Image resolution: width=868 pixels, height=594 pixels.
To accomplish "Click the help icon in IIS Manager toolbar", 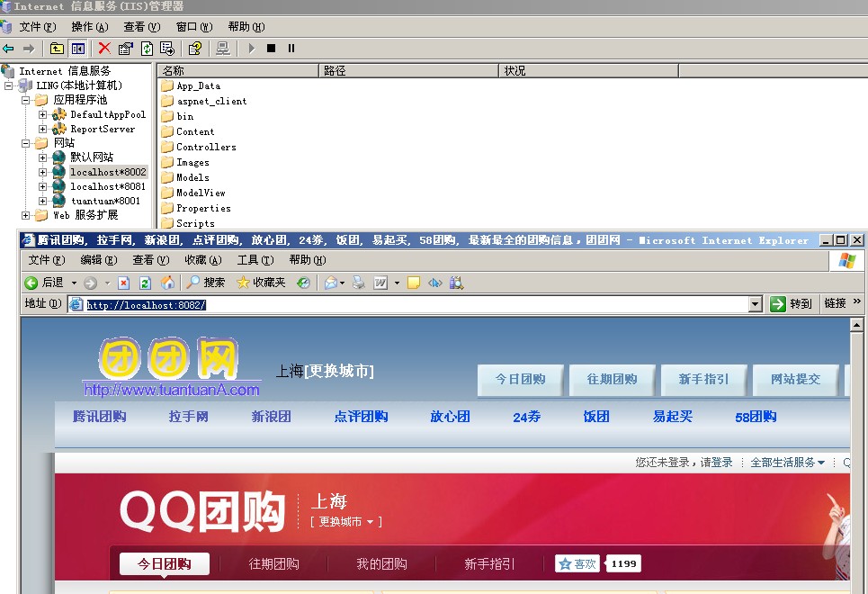I will [195, 49].
